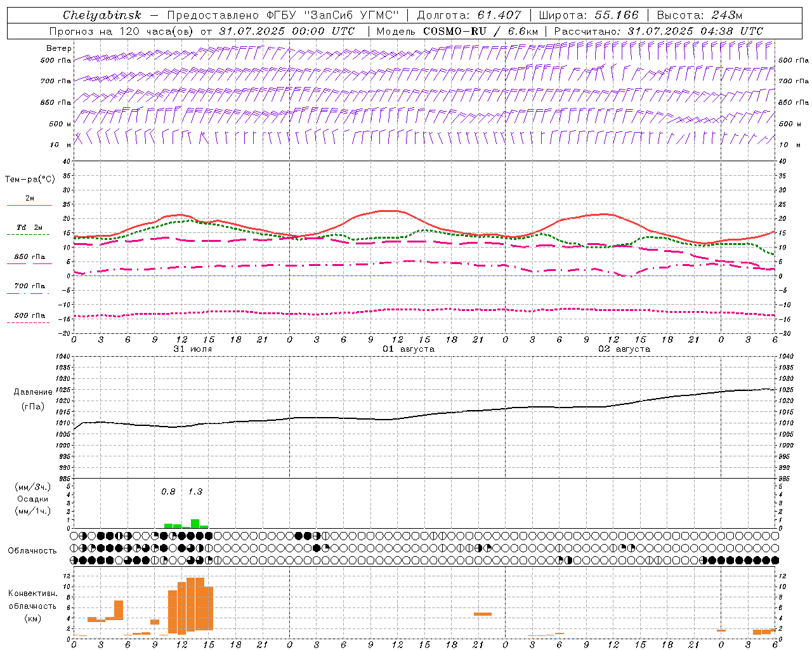This screenshot has height=650, width=812.
Task: Click the '(км)' unit under convective cloud label
Action: 32,618
